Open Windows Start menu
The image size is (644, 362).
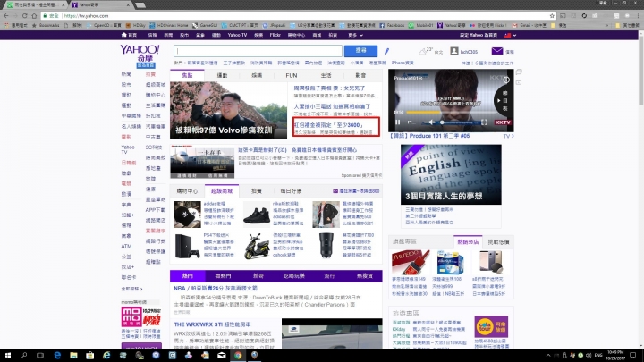point(7,355)
